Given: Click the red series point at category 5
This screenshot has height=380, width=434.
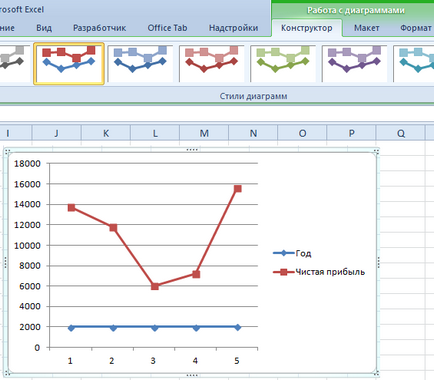Looking at the screenshot, I should 237,189.
